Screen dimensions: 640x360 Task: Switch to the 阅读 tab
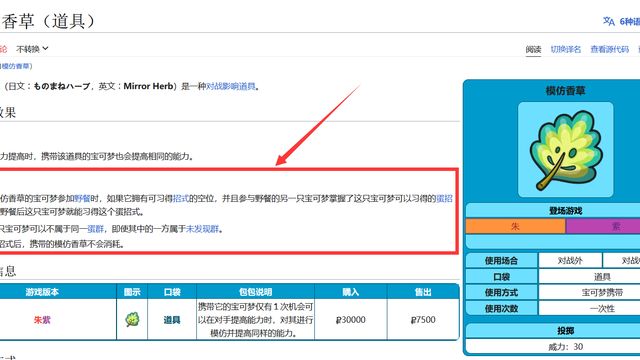[533, 49]
